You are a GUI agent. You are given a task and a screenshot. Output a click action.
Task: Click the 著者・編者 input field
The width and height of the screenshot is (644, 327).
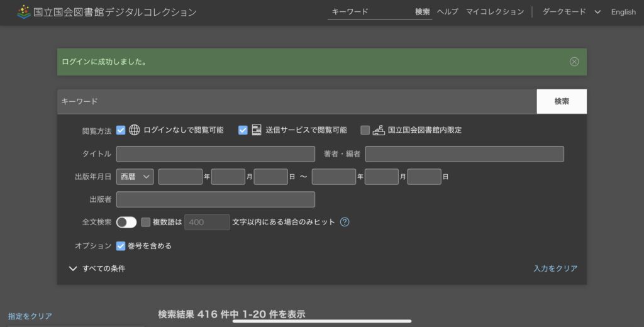pos(465,153)
